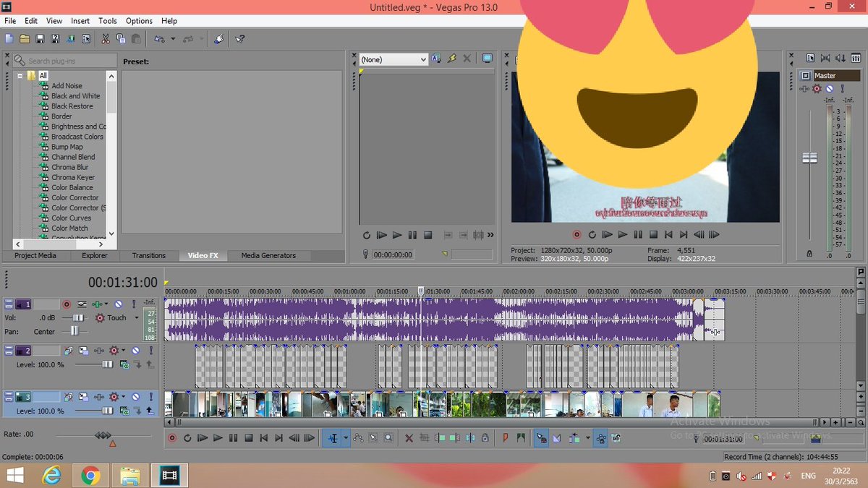
Task: Click the Cut scissors icon
Action: click(106, 39)
